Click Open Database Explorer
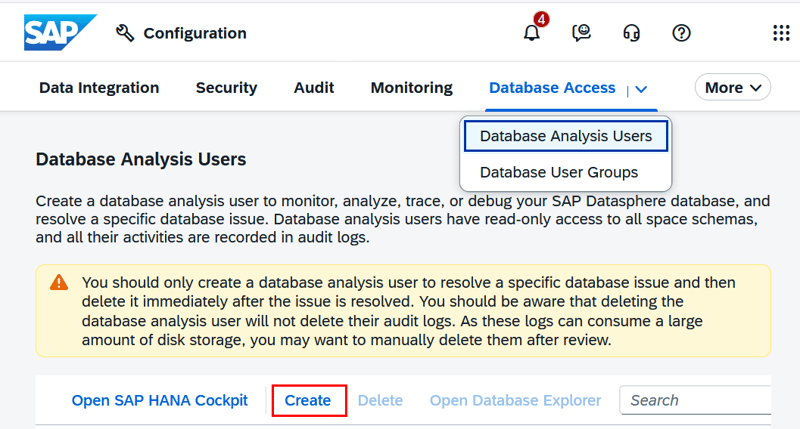800x429 pixels. pyautogui.click(x=515, y=400)
